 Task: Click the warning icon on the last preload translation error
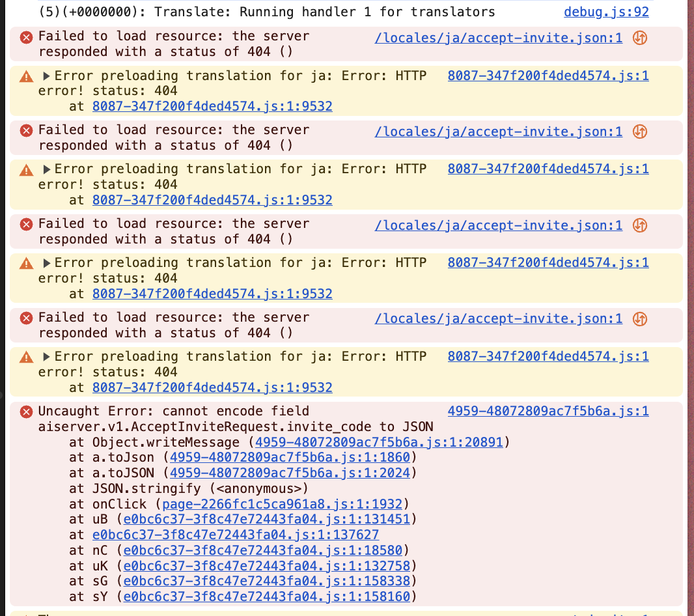coord(26,356)
